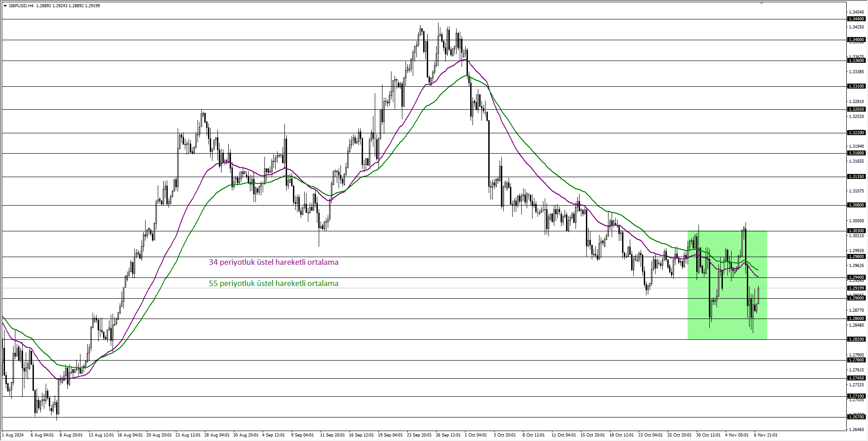Click the 1.29400 price level label

click(x=856, y=277)
